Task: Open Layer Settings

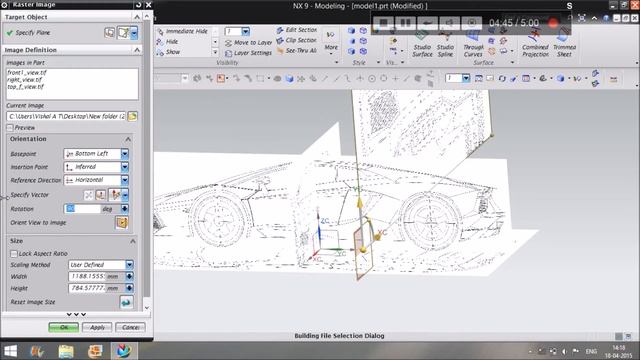Action: point(248,53)
